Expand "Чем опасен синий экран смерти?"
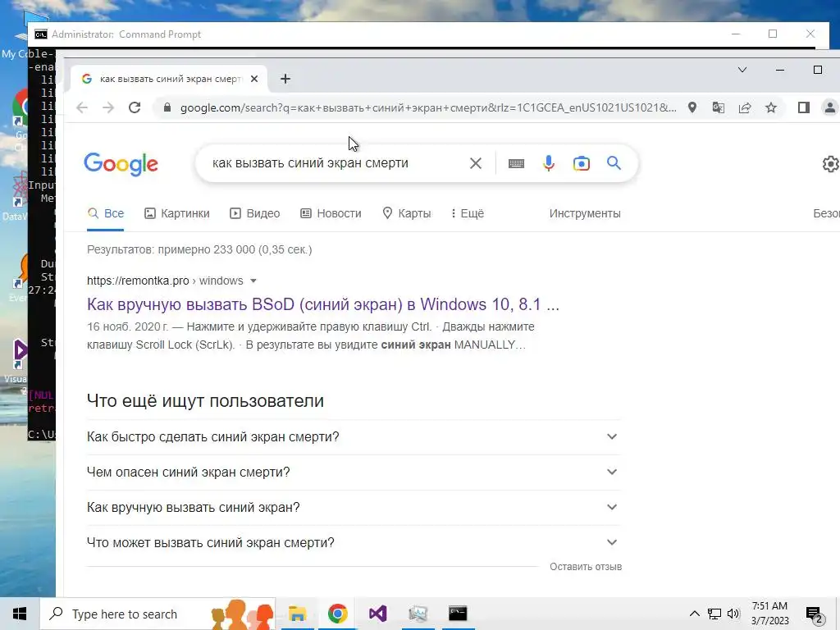The width and height of the screenshot is (840, 630). point(354,472)
